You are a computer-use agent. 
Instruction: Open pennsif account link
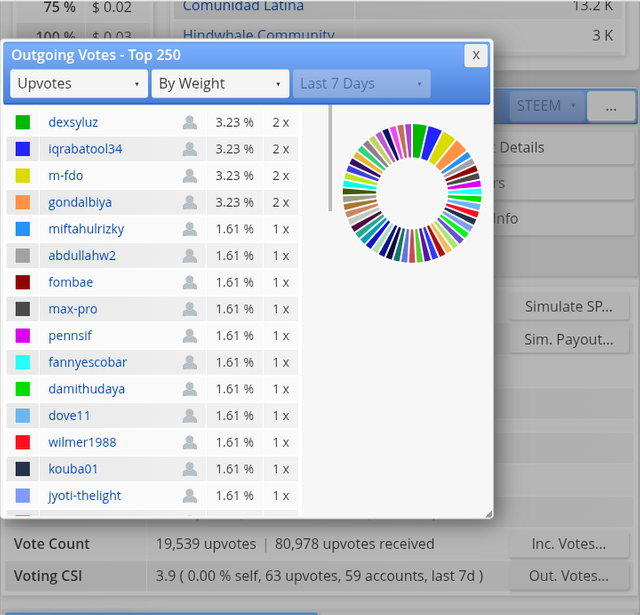70,336
